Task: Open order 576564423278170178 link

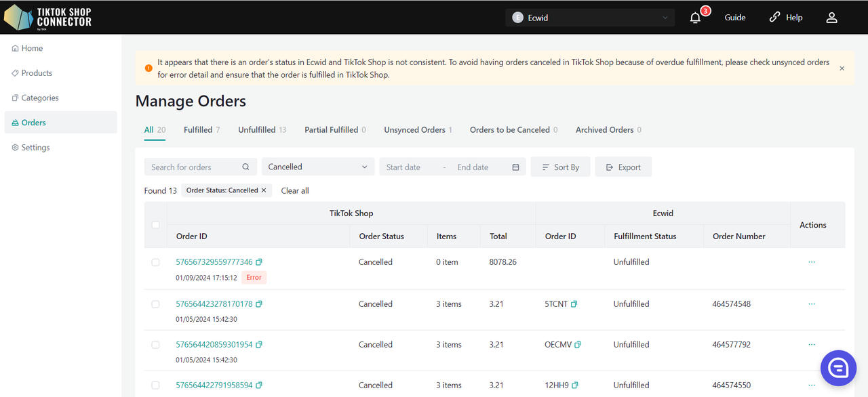Action: point(214,304)
